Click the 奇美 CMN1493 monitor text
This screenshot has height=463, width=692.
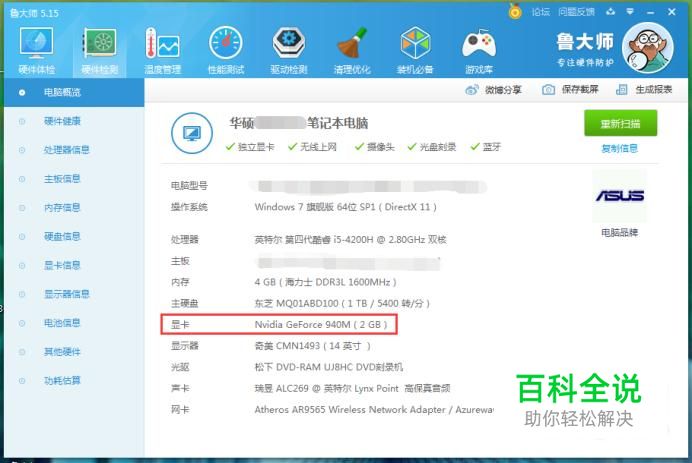tap(312, 346)
